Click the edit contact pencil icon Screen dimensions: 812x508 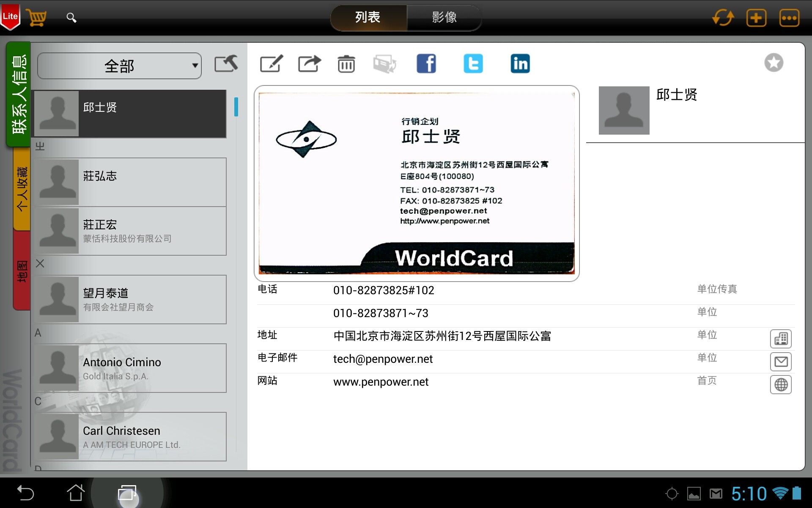(x=271, y=64)
